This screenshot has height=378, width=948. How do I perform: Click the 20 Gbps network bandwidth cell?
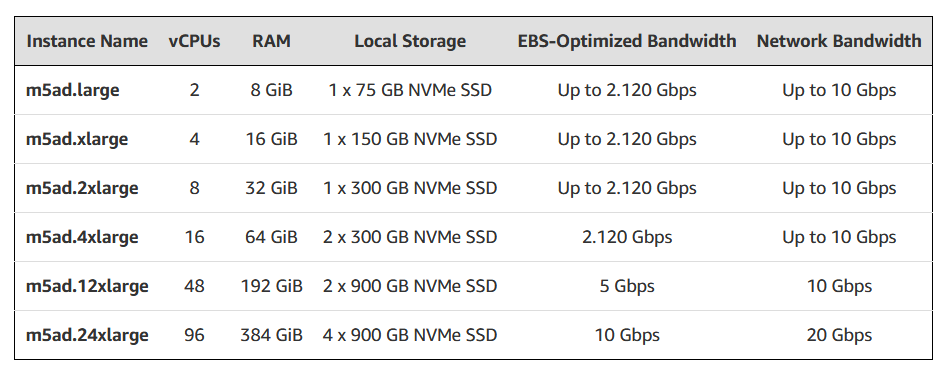[x=839, y=335]
